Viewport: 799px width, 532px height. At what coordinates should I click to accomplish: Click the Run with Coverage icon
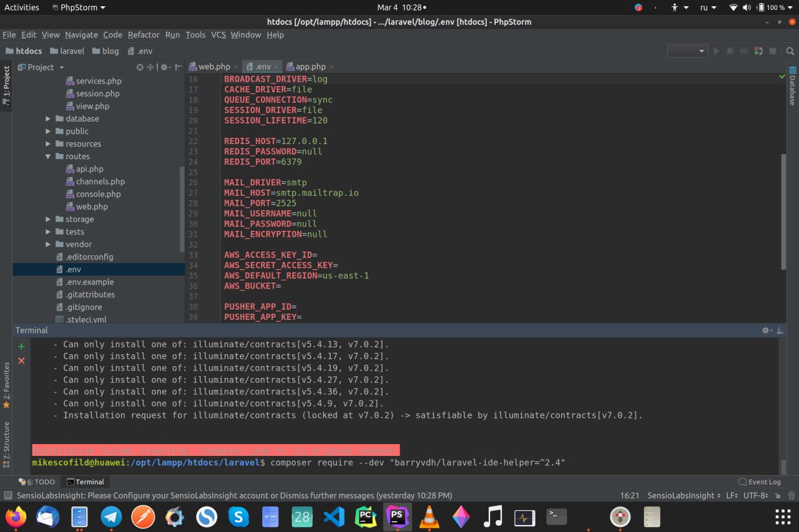click(x=743, y=51)
